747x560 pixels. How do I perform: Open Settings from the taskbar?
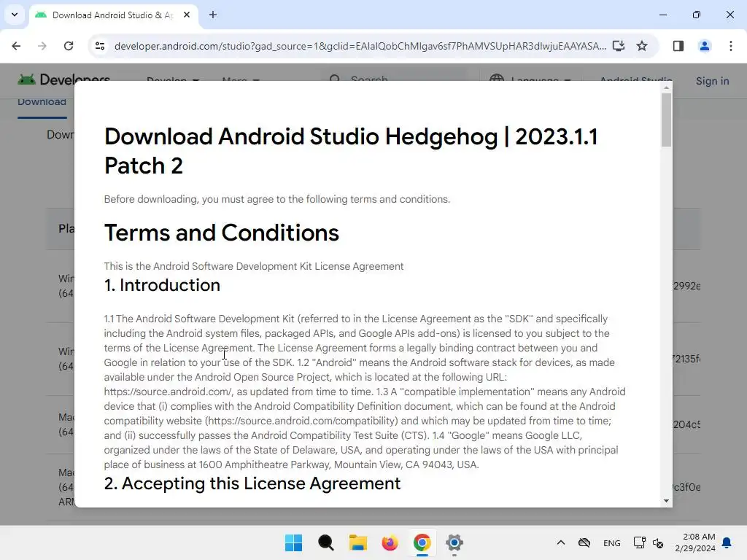click(x=454, y=542)
